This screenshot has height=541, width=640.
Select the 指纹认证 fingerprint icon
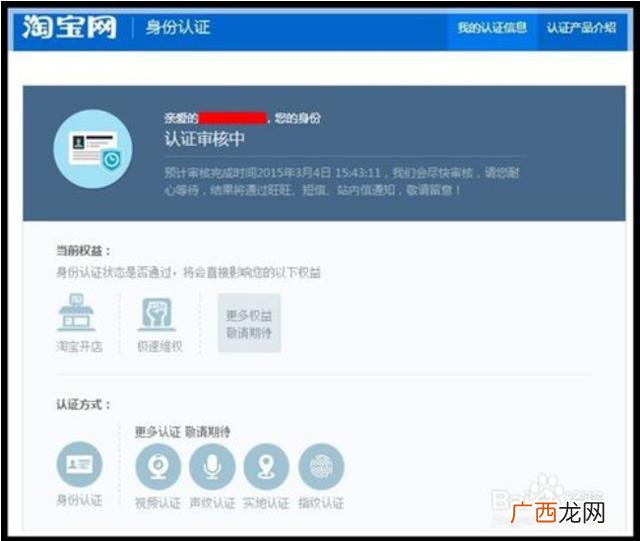pyautogui.click(x=321, y=467)
